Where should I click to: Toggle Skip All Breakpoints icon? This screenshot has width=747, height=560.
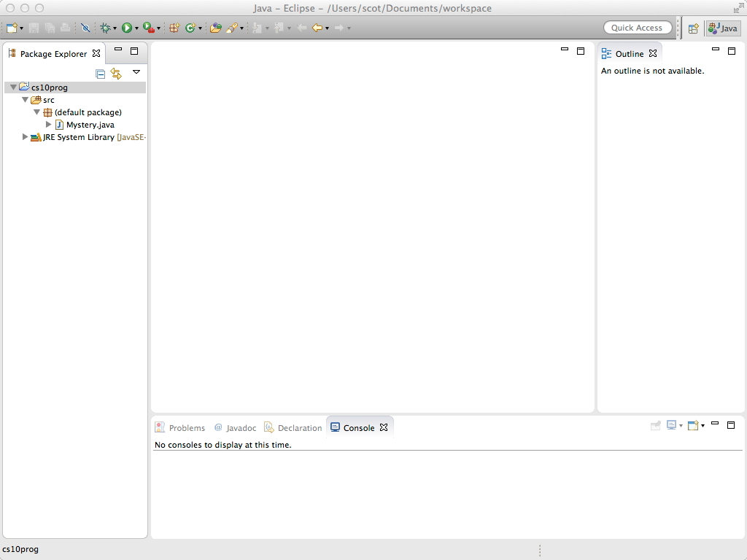click(x=86, y=28)
